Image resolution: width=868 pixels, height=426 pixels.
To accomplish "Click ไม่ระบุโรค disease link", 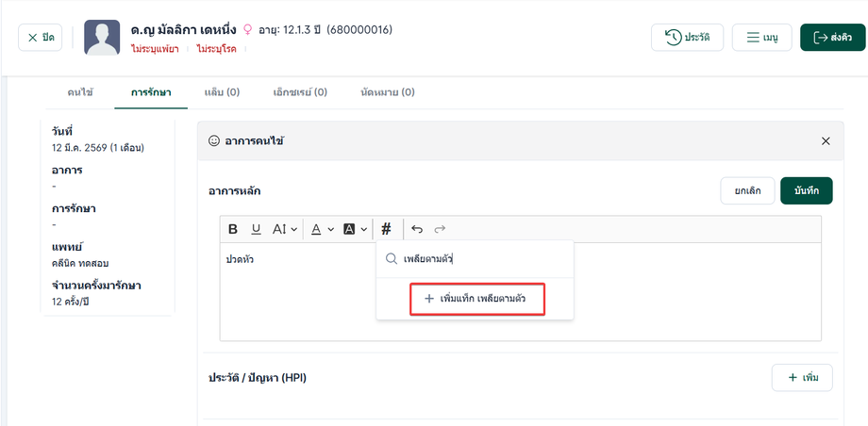I will click(x=216, y=49).
